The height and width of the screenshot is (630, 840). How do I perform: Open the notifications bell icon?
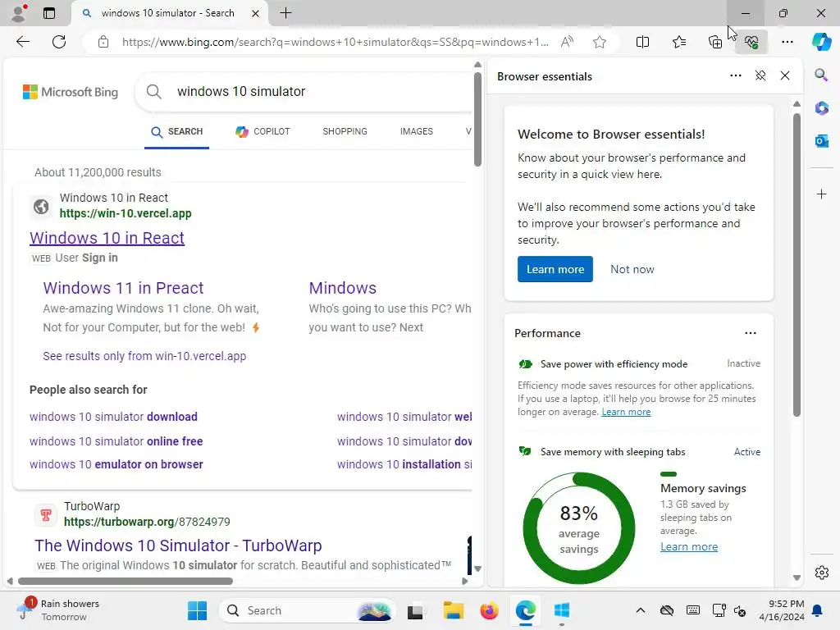pyautogui.click(x=817, y=610)
